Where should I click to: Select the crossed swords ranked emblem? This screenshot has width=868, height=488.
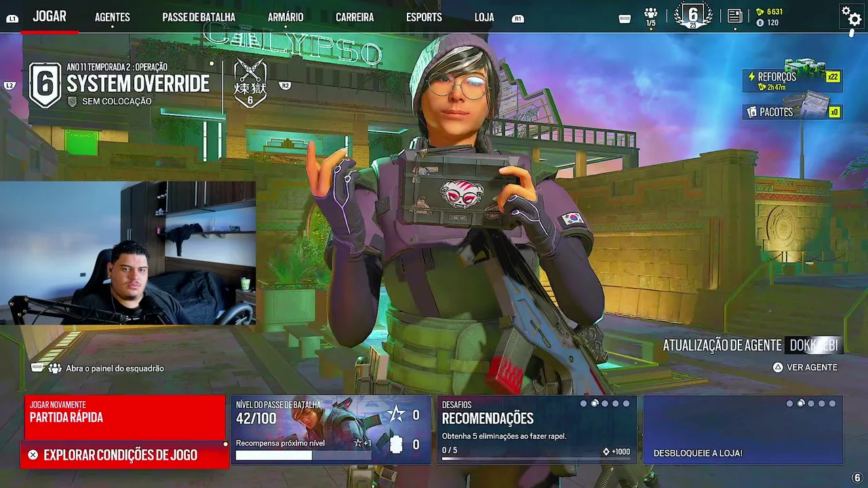tap(250, 83)
